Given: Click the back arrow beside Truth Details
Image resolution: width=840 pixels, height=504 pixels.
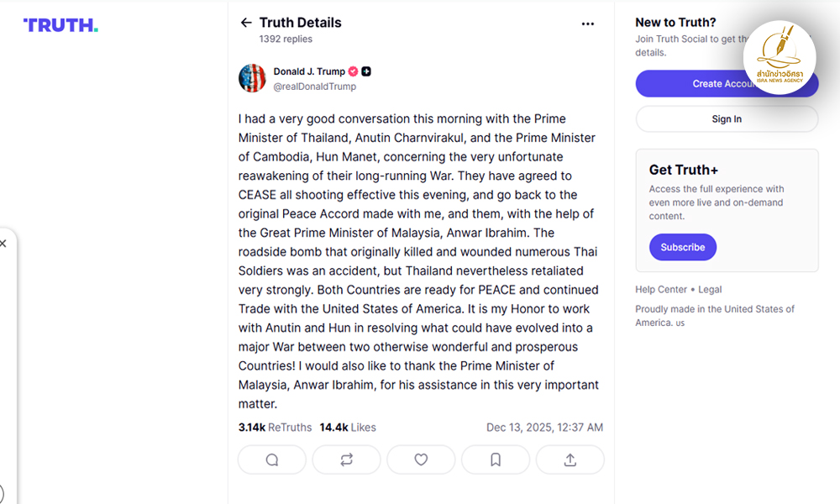Looking at the screenshot, I should pyautogui.click(x=246, y=23).
